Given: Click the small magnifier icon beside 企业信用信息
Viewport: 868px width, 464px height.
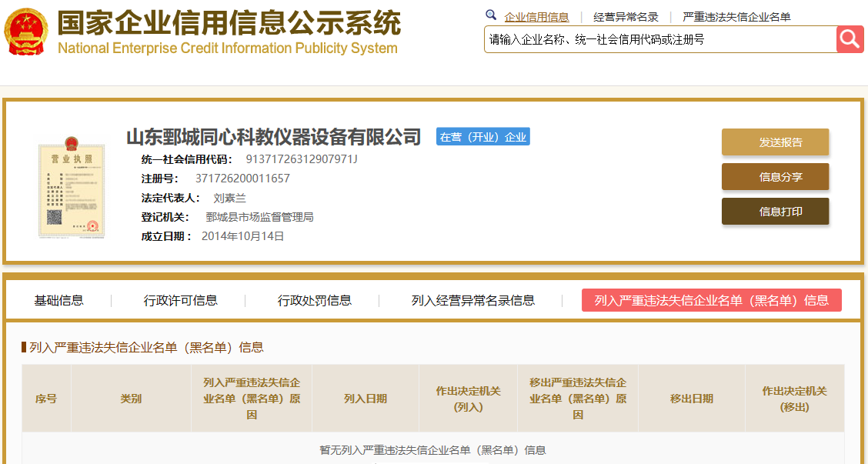Looking at the screenshot, I should tap(491, 15).
